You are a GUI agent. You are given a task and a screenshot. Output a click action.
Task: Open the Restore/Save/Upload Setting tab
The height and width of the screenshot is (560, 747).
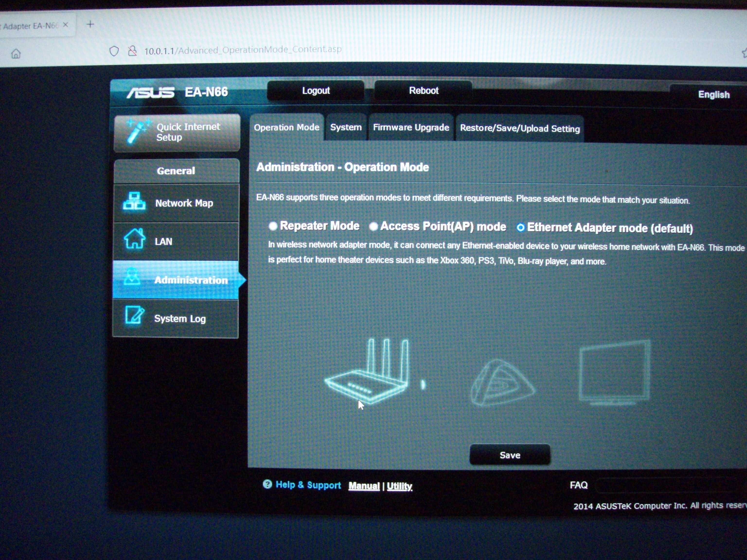[x=520, y=128]
